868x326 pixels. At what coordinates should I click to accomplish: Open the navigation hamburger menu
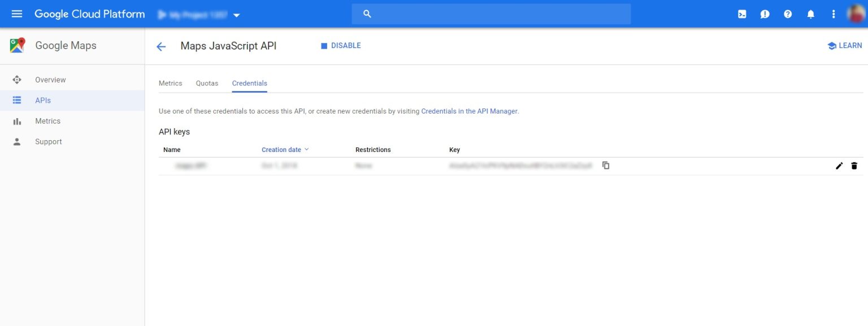point(16,14)
